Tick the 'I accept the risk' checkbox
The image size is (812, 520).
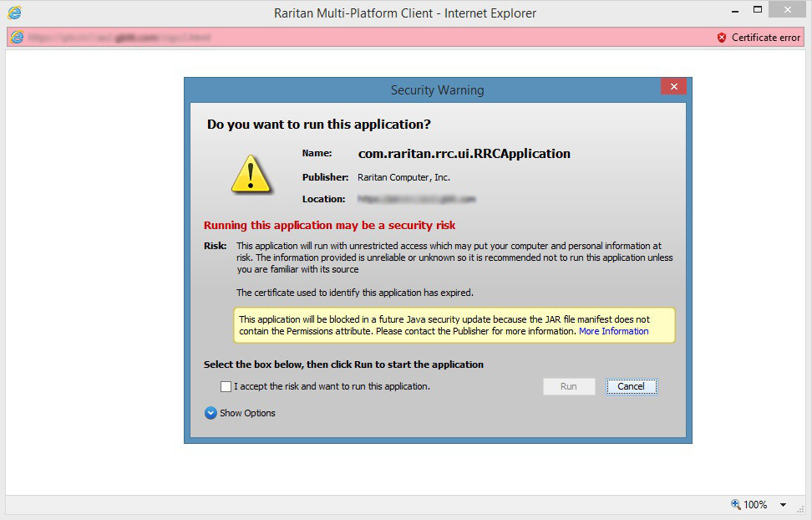pyautogui.click(x=226, y=386)
